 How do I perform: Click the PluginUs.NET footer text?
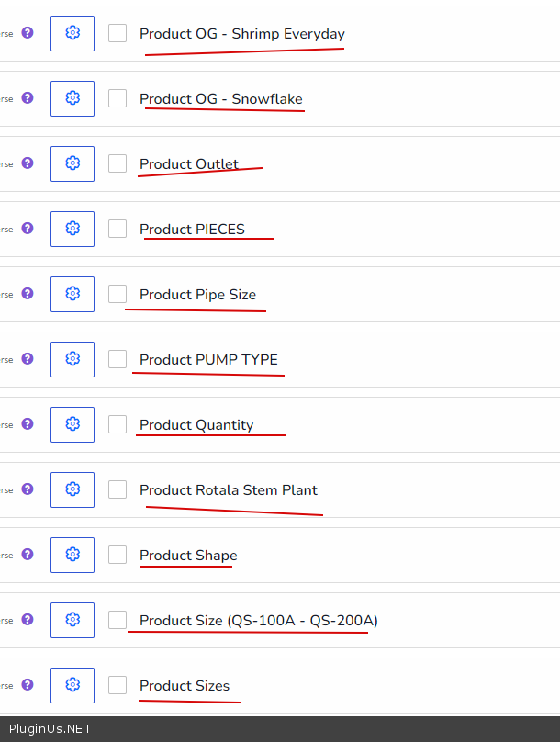point(50,729)
